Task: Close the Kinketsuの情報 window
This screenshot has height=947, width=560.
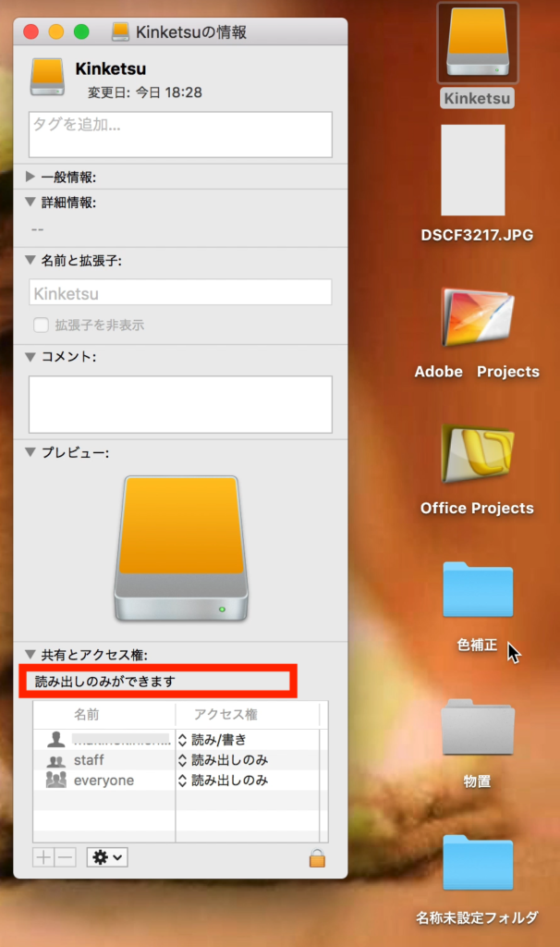Action: (30, 31)
